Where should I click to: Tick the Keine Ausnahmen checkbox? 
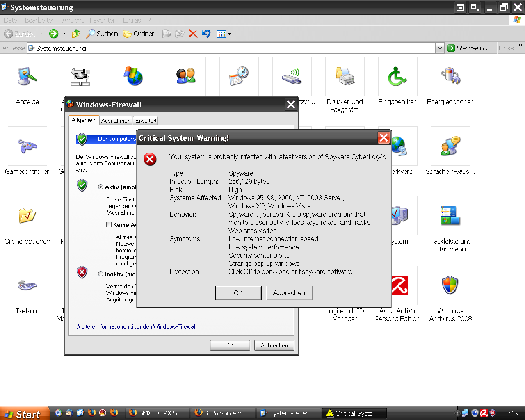109,225
